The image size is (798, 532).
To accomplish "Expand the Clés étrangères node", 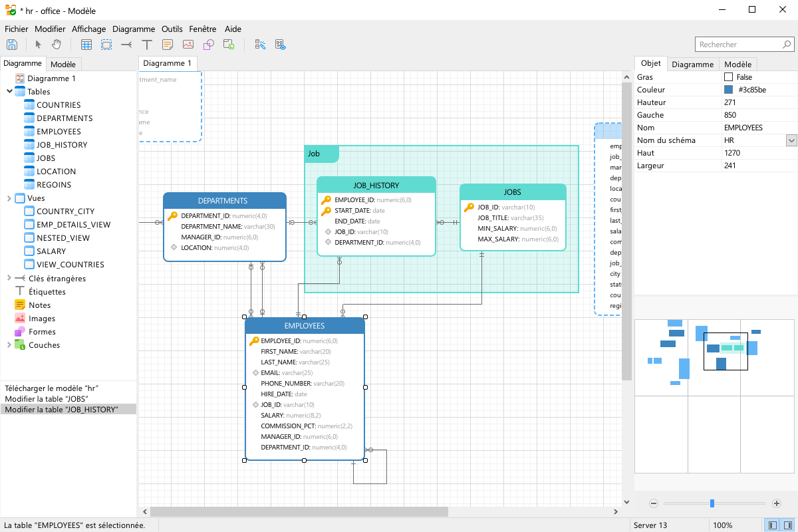I will coord(9,278).
